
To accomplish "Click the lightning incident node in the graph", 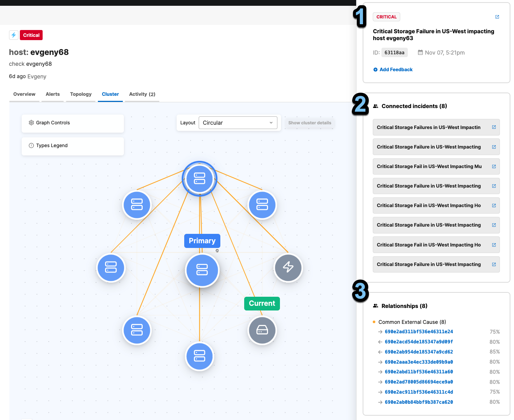I will pyautogui.click(x=288, y=268).
